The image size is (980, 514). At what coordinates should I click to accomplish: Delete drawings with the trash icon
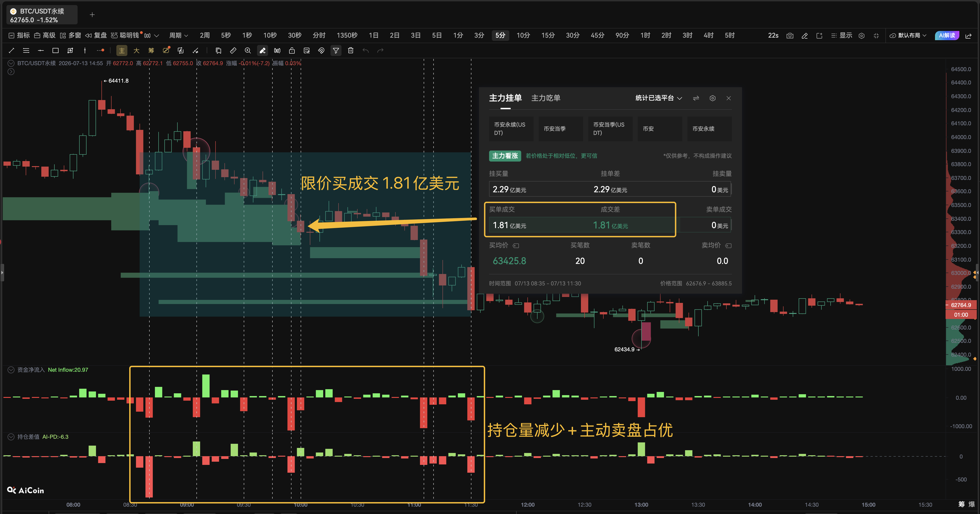pos(351,51)
